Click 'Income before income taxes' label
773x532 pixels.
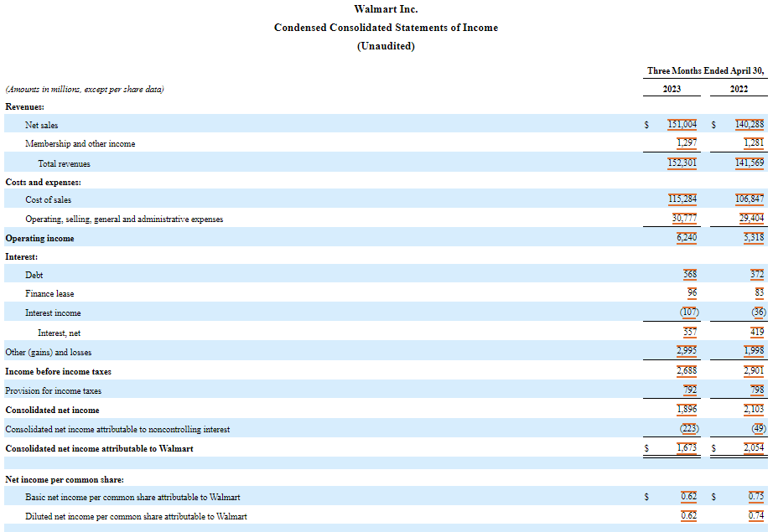point(58,372)
